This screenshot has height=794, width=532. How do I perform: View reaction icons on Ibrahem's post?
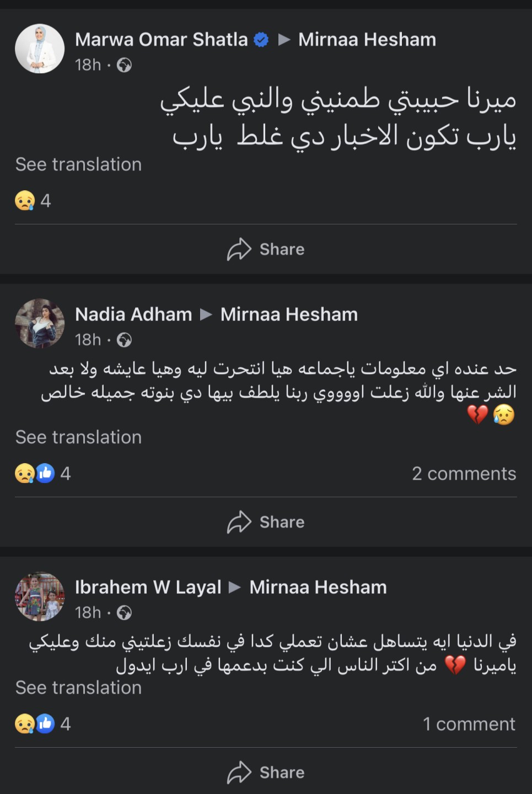[x=35, y=723]
